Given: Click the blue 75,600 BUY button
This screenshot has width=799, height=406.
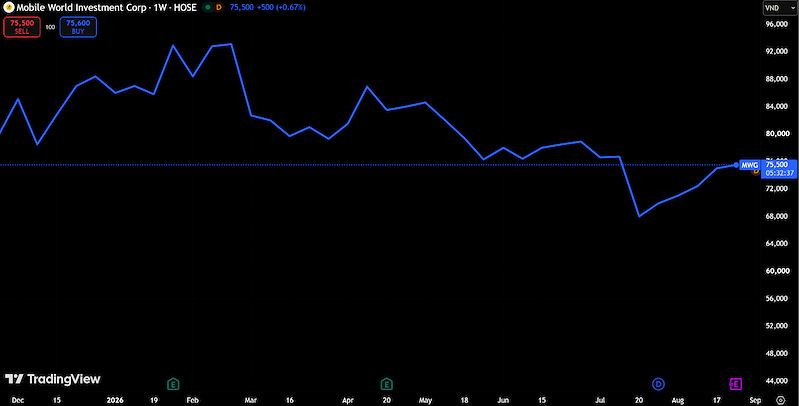Looking at the screenshot, I should [x=78, y=27].
